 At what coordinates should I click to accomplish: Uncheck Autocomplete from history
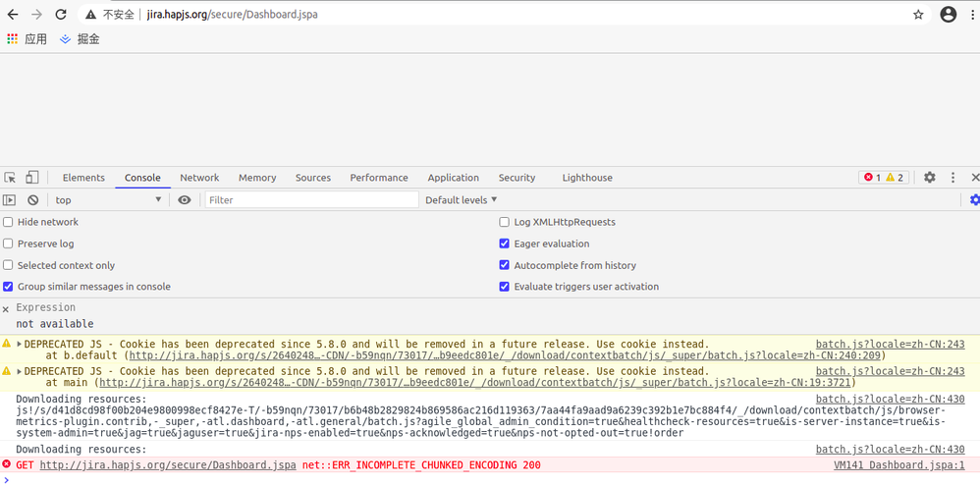[x=505, y=265]
